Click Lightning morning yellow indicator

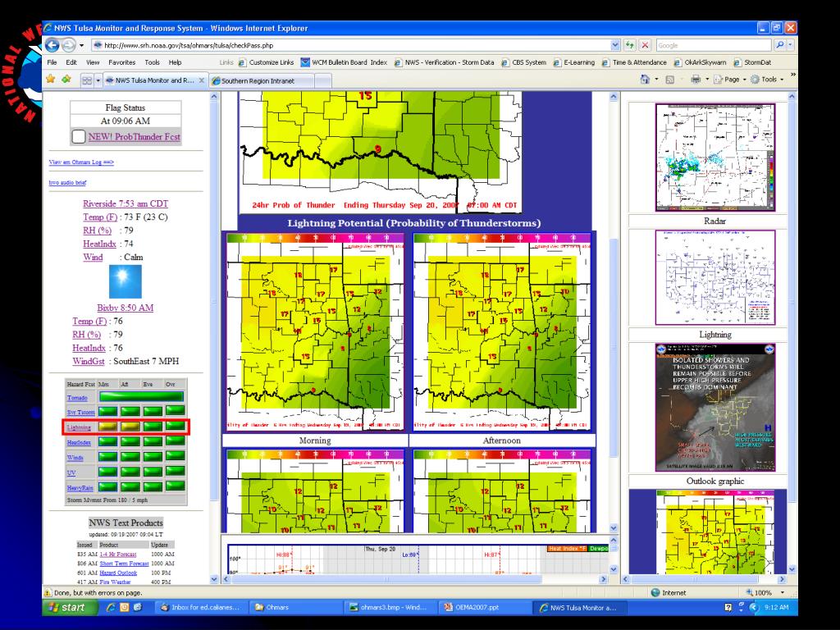[x=107, y=427]
